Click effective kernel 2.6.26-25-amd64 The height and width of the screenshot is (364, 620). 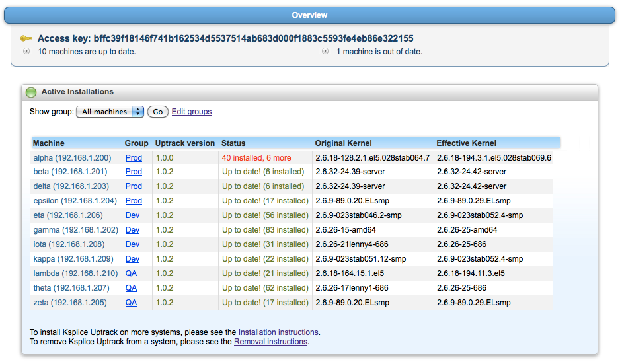pyautogui.click(x=467, y=230)
